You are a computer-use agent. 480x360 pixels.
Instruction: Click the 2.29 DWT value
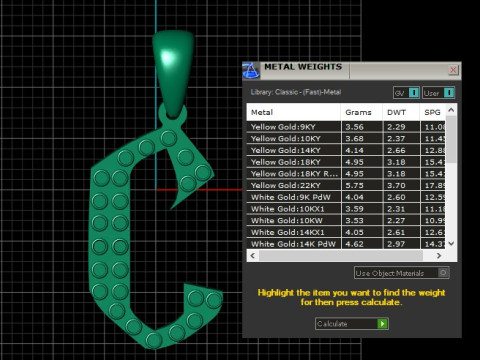click(x=396, y=127)
